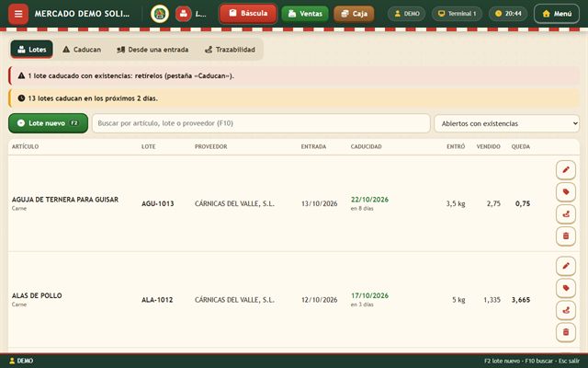Viewport: 588px width, 368px height.
Task: Click the Terminal 1 indicator
Action: [x=457, y=14]
